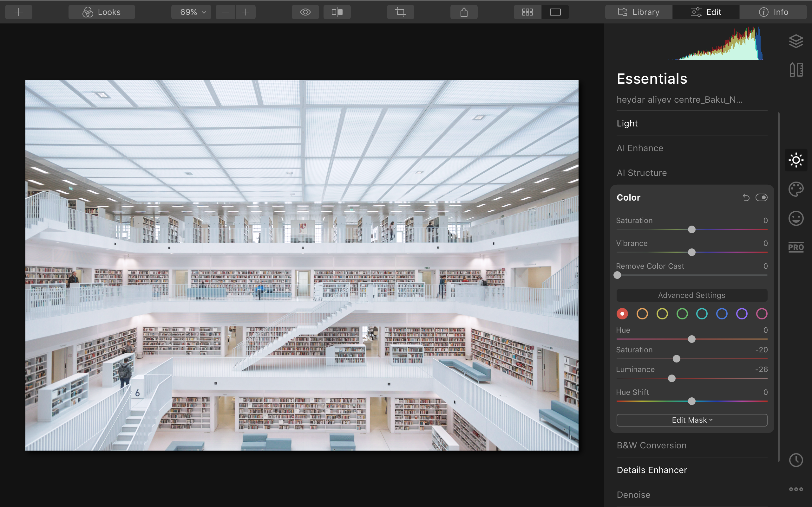Click the share export icon
This screenshot has width=812, height=507.
[x=464, y=12]
